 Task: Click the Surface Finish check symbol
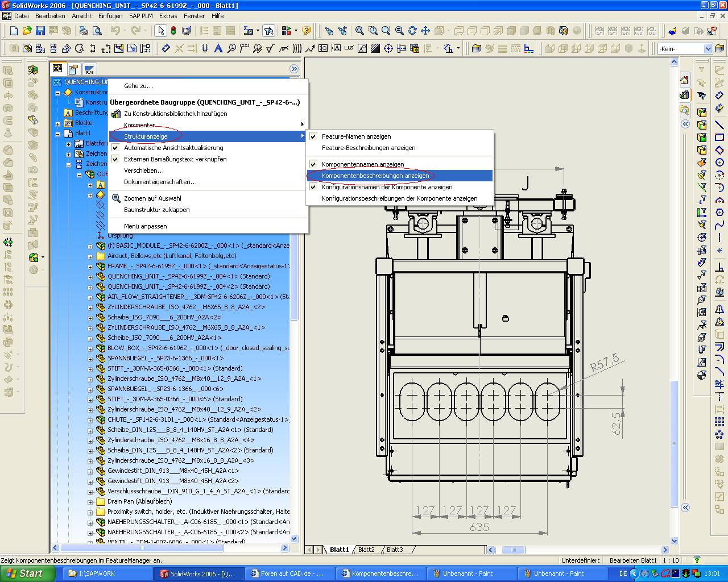pyautogui.click(x=271, y=49)
